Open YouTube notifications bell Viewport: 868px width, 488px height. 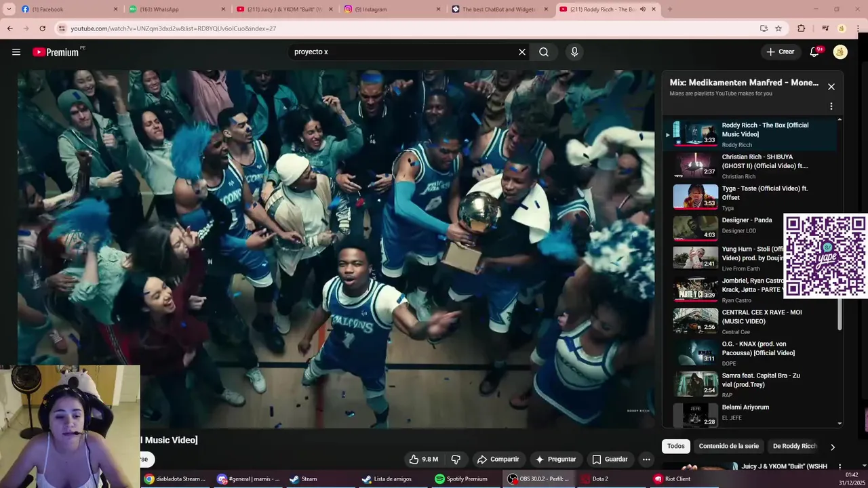pos(815,52)
